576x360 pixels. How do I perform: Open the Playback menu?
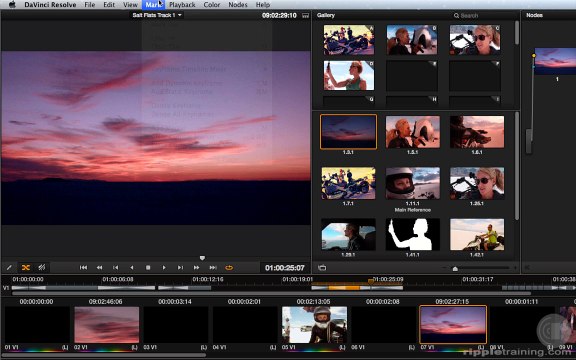(x=182, y=4)
